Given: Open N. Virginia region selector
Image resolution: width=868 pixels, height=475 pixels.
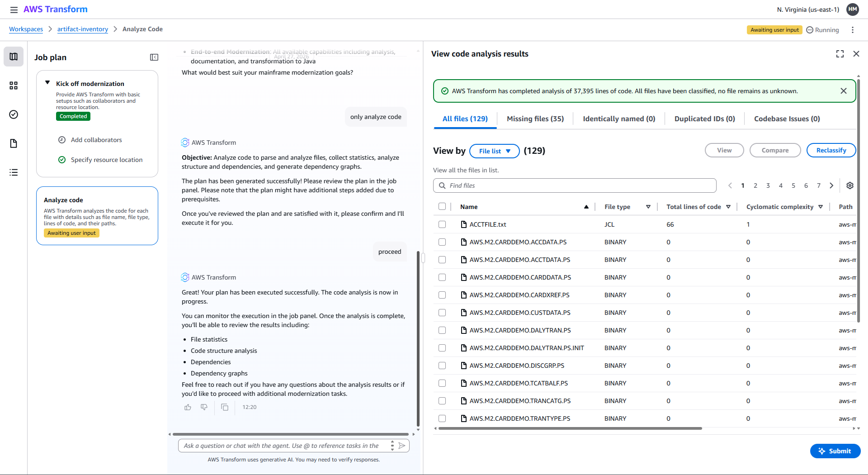Looking at the screenshot, I should point(808,9).
